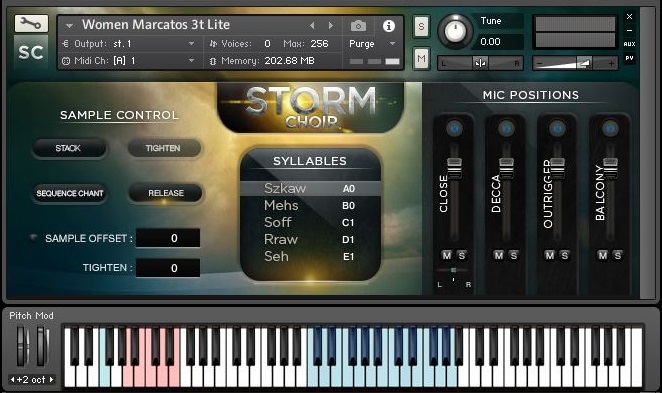Click the STACK button

[x=68, y=148]
